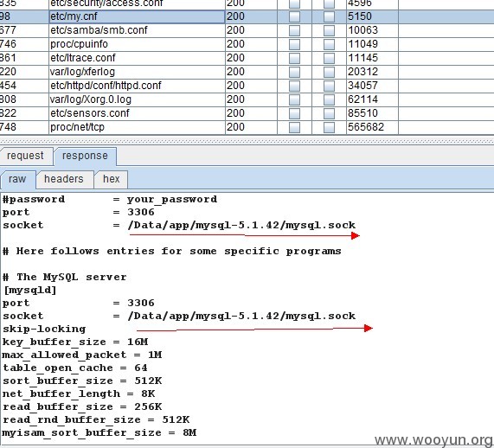Toggle second checkbox in etc/samba/smb.conf row

[x=329, y=30]
